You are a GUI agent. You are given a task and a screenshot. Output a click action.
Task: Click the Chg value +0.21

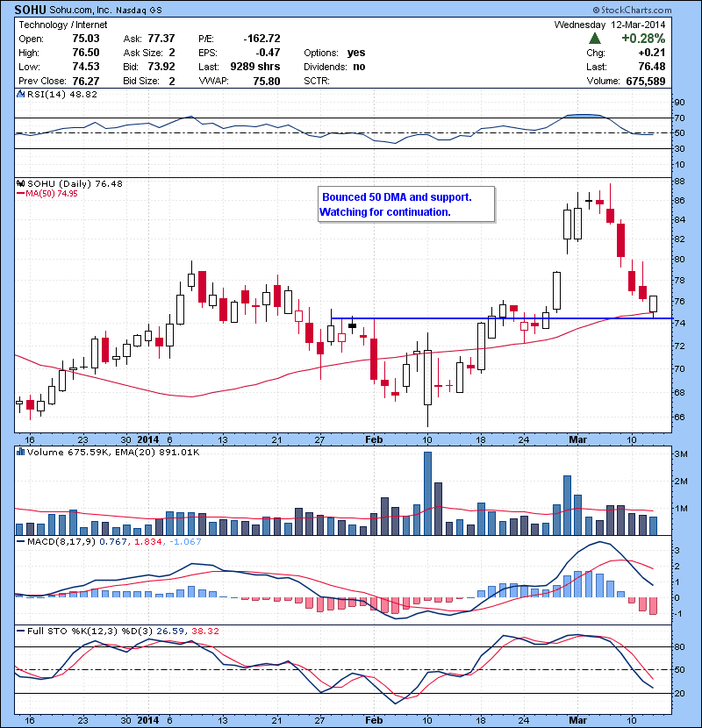click(x=652, y=53)
